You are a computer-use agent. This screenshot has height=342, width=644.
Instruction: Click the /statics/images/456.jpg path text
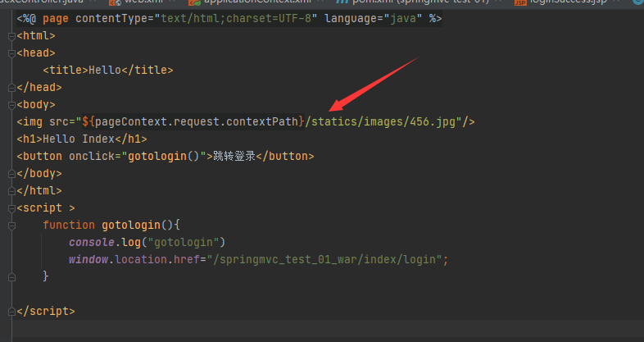(x=380, y=122)
